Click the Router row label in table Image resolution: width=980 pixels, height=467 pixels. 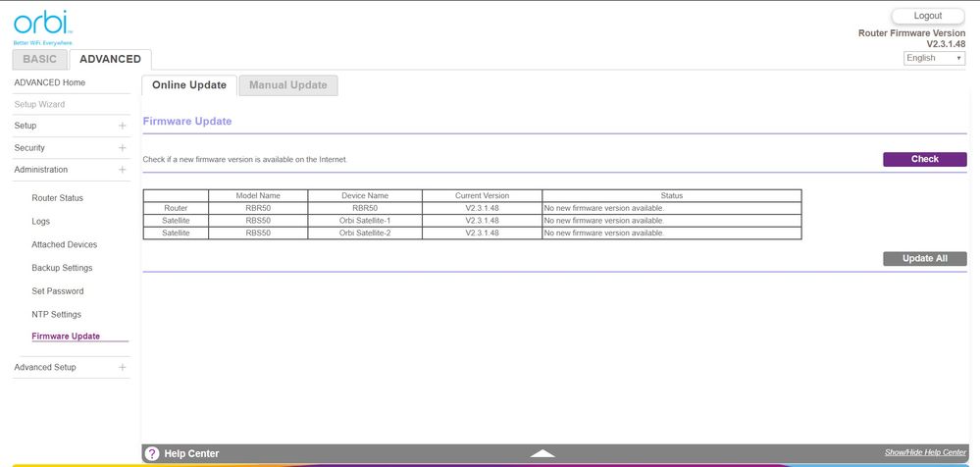(176, 208)
